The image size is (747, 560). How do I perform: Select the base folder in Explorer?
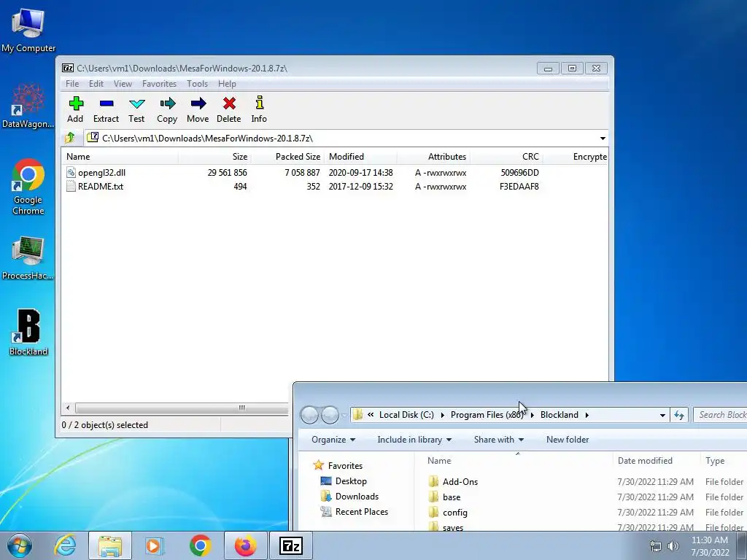[444, 497]
